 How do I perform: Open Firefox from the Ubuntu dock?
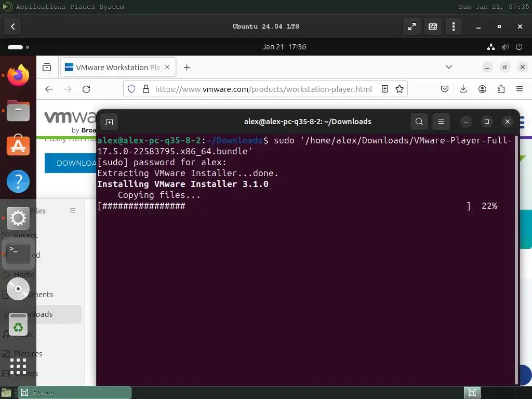tap(18, 75)
